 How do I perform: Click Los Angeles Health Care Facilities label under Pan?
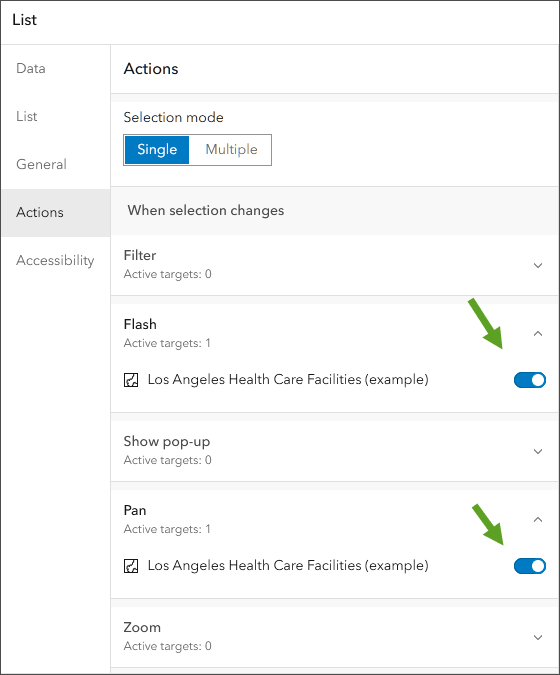click(x=288, y=566)
